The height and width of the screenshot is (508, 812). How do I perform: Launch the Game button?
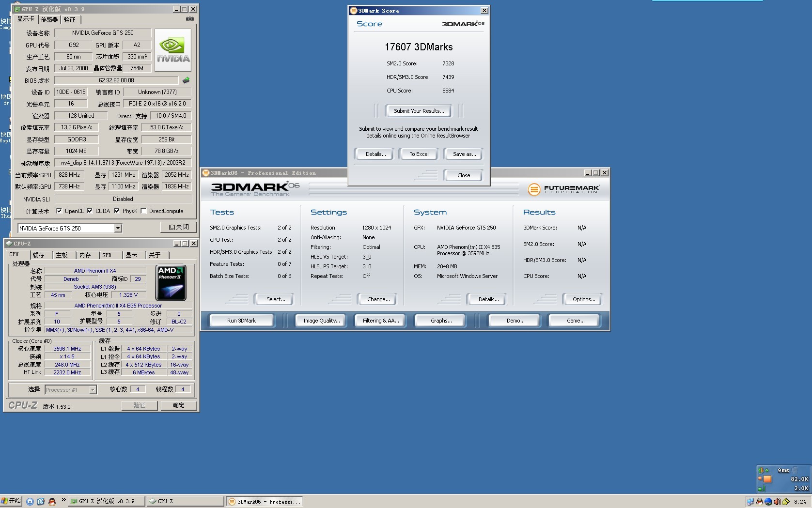pyautogui.click(x=575, y=321)
